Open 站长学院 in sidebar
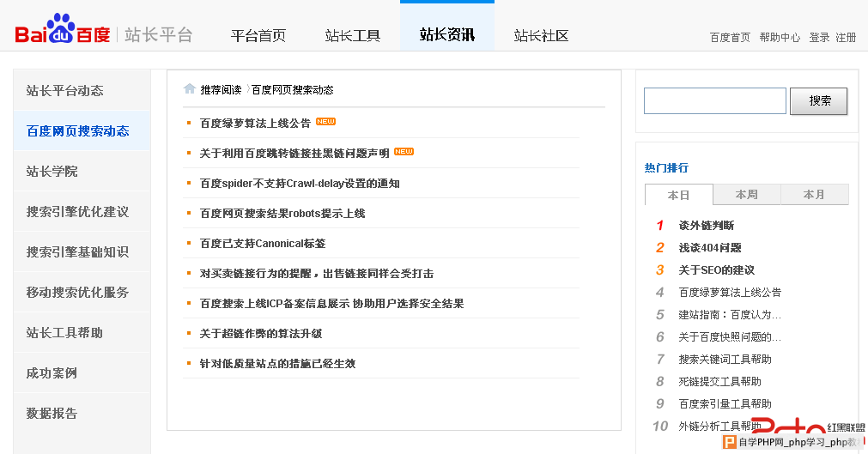 (x=82, y=171)
